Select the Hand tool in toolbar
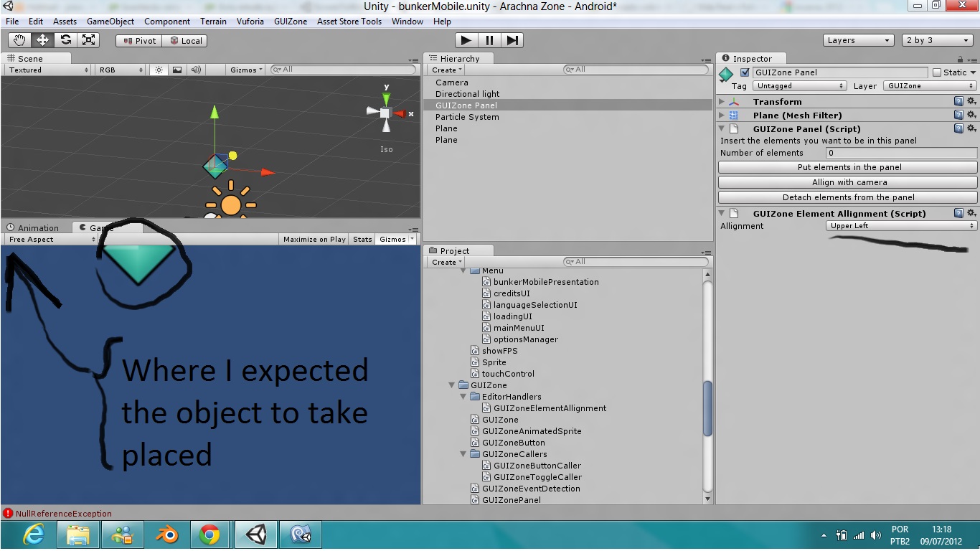 coord(20,40)
